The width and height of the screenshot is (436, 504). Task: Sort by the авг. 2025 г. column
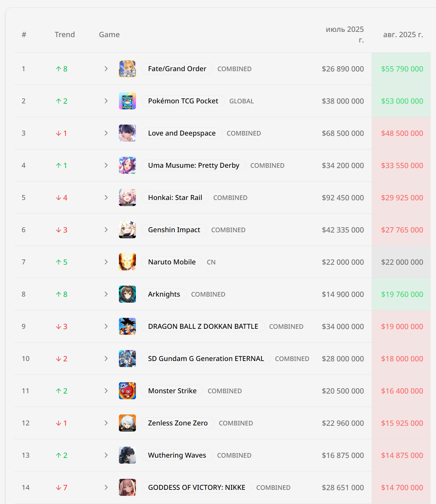coord(403,35)
